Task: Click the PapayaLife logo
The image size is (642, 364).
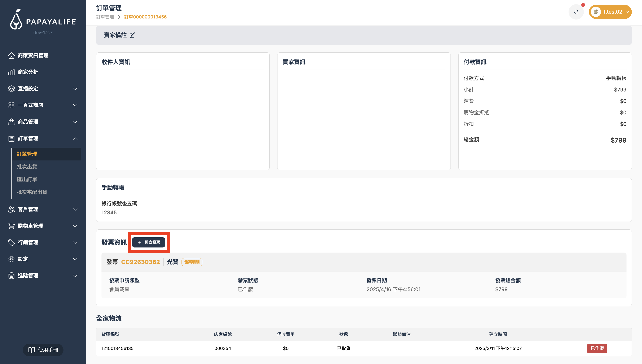Action: tap(43, 20)
